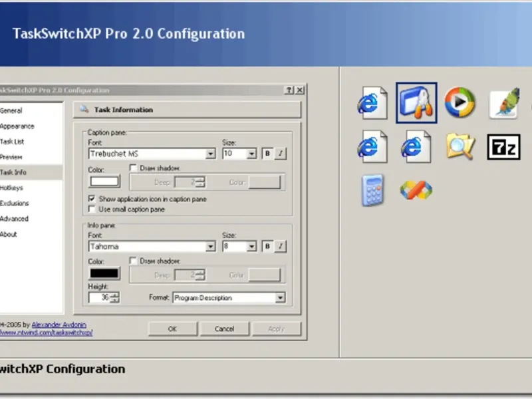The width and height of the screenshot is (532, 399).
Task: Open the Advanced settings page
Action: 14,219
